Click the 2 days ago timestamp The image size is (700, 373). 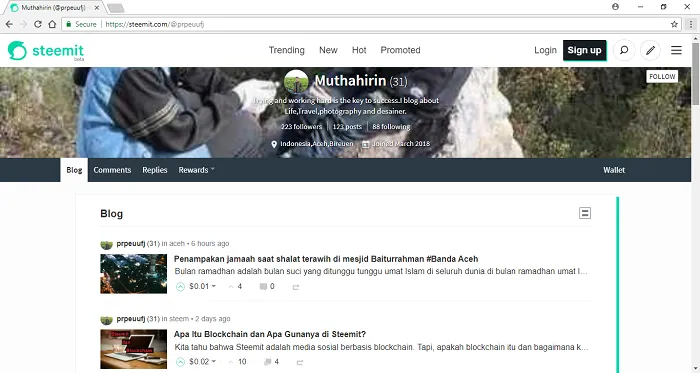pos(212,319)
